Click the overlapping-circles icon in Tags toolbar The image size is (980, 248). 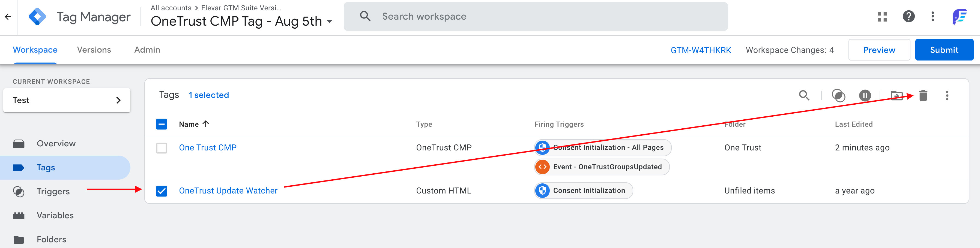click(838, 95)
